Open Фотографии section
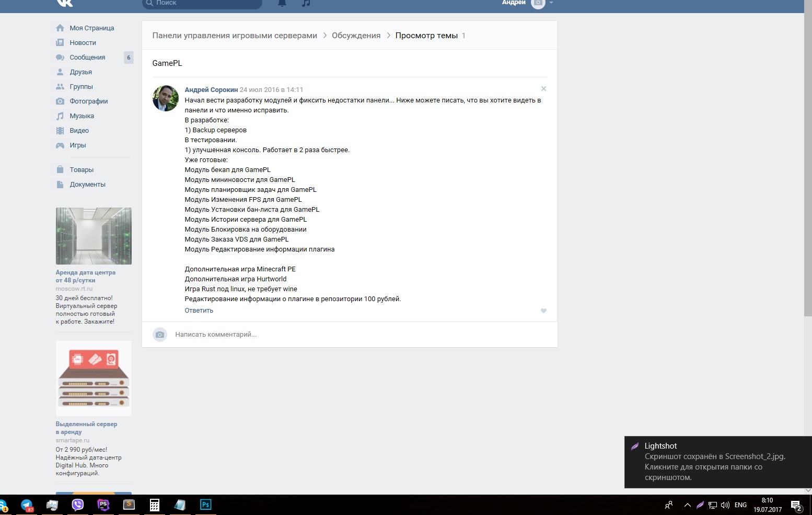 coord(89,101)
